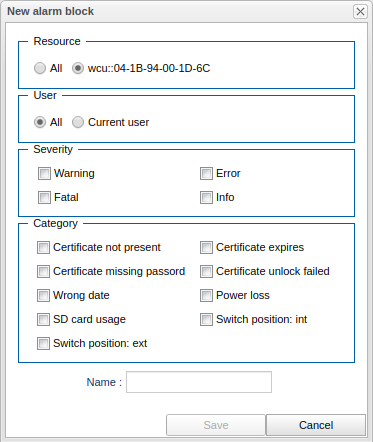The image size is (373, 442).
Task: Enable the Error severity checkbox
Action: pyautogui.click(x=206, y=173)
